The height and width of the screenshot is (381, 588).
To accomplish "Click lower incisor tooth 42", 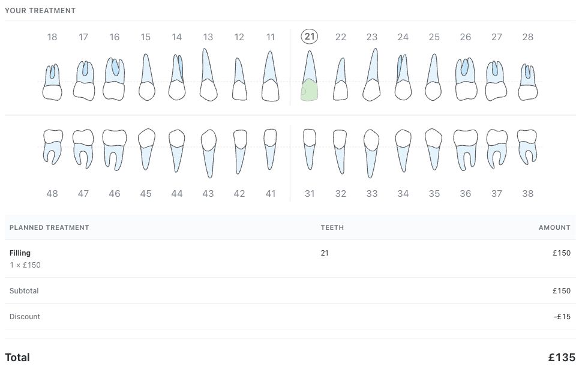I will tap(240, 152).
